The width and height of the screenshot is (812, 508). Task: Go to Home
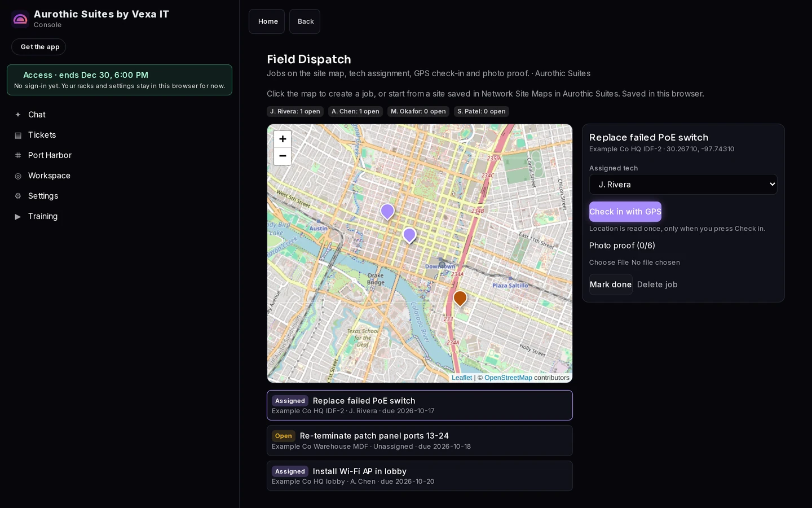point(267,21)
